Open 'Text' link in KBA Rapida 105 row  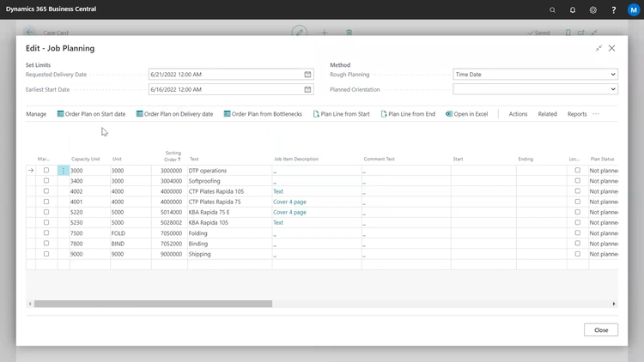278,222
